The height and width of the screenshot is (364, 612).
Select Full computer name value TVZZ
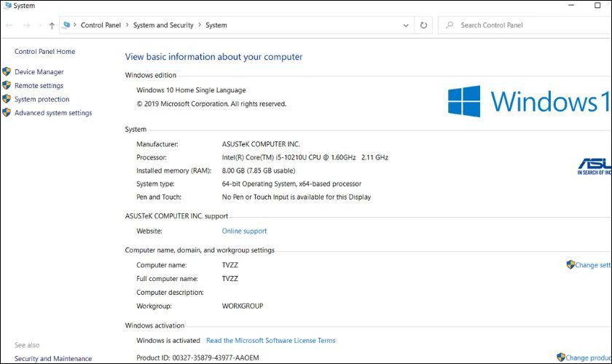[x=230, y=279]
